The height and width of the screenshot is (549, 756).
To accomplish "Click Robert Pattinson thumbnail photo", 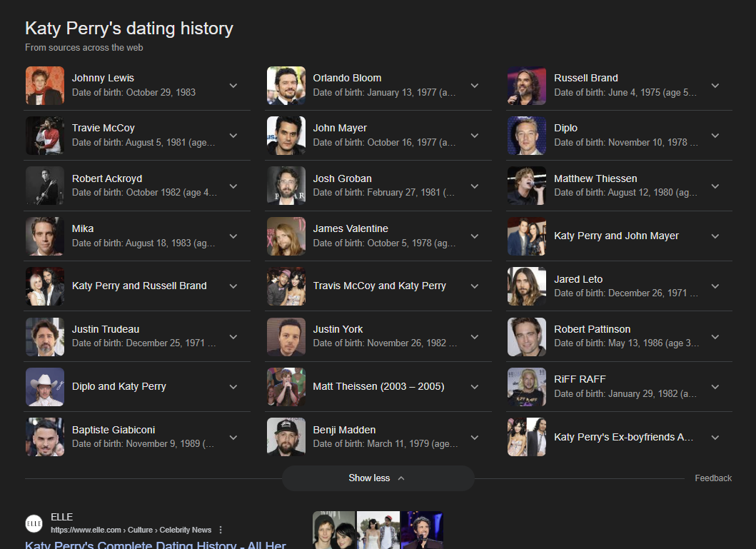I will [527, 337].
